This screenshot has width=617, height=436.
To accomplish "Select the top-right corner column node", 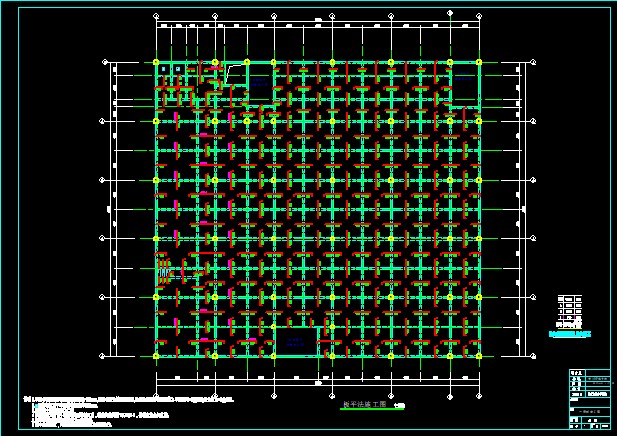I will pyautogui.click(x=479, y=63).
